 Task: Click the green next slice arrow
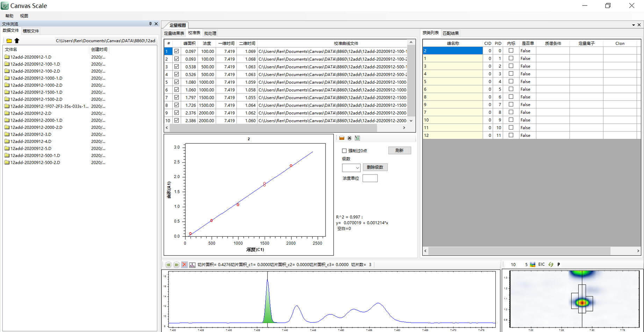tap(176, 265)
